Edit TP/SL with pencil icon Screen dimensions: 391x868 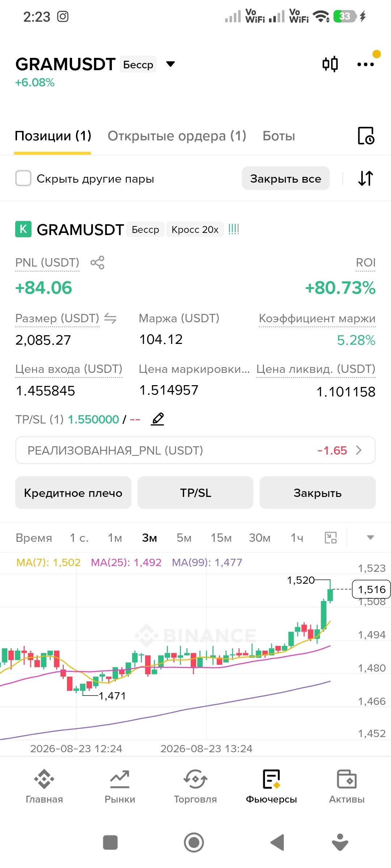157,419
